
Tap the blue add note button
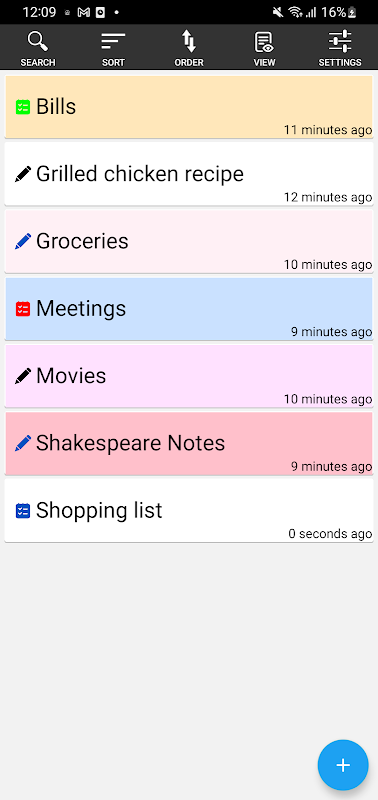coord(343,765)
